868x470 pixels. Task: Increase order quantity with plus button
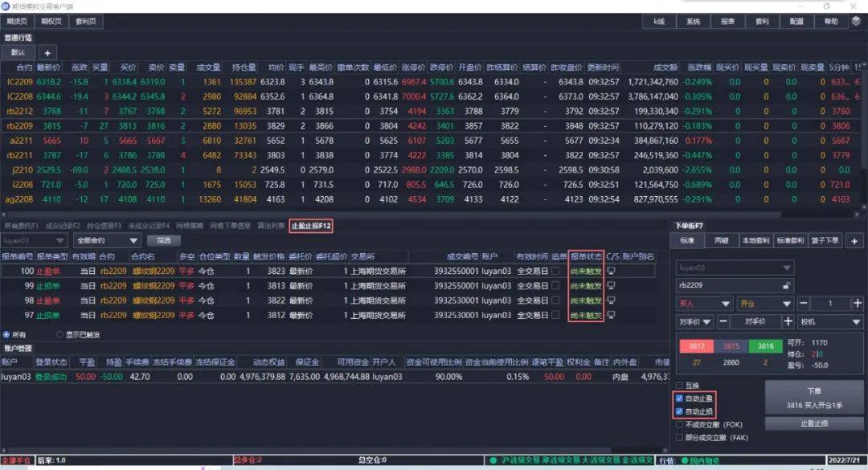point(857,304)
